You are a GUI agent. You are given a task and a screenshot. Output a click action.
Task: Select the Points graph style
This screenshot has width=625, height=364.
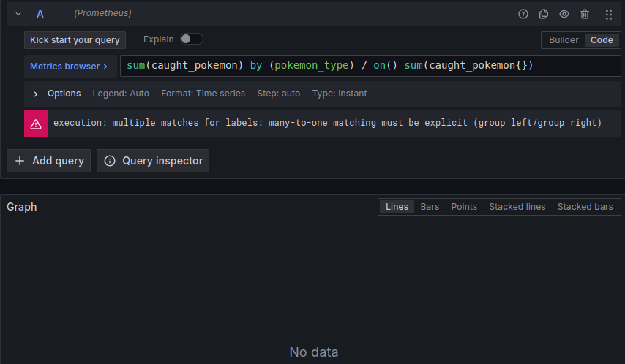(464, 207)
